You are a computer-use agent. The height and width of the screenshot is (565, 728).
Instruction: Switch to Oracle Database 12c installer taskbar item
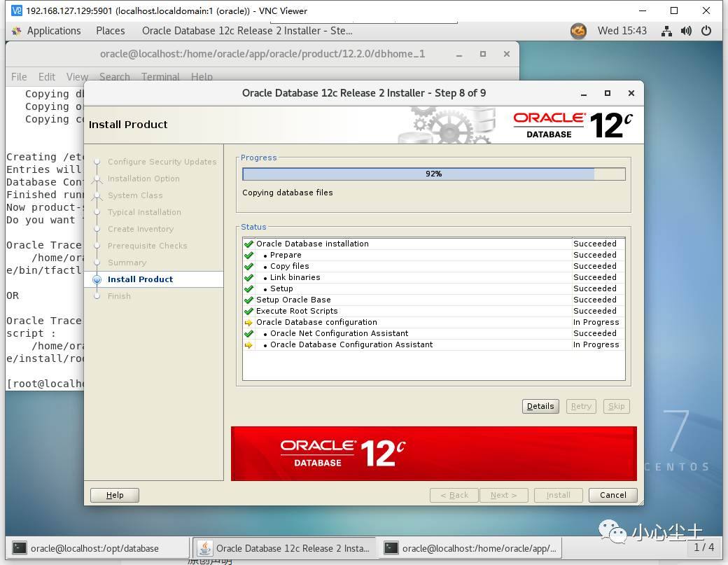(x=285, y=548)
